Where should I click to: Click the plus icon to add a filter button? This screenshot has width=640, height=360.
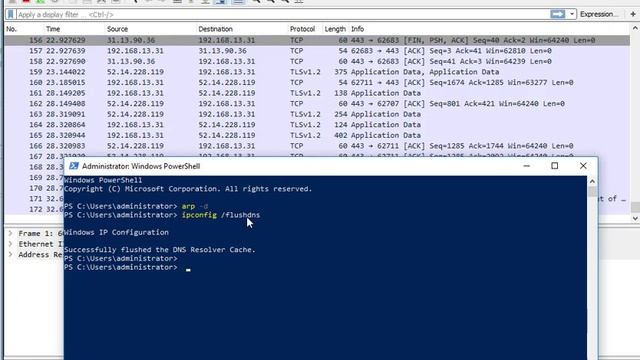tap(633, 14)
